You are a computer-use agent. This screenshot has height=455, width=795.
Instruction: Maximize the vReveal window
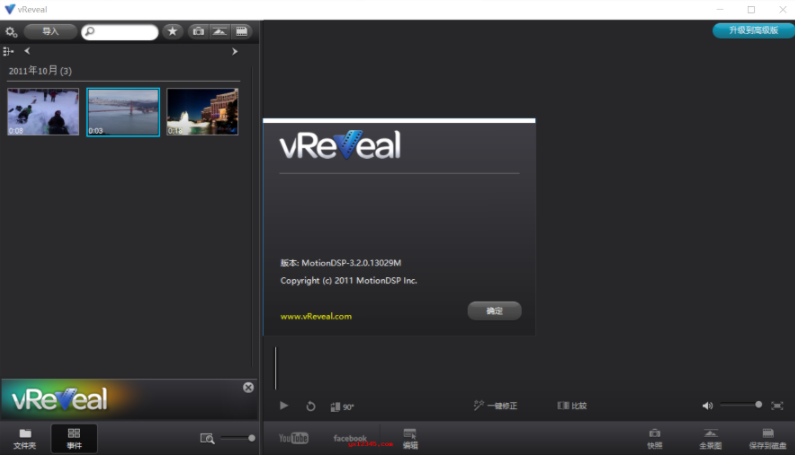tap(751, 10)
